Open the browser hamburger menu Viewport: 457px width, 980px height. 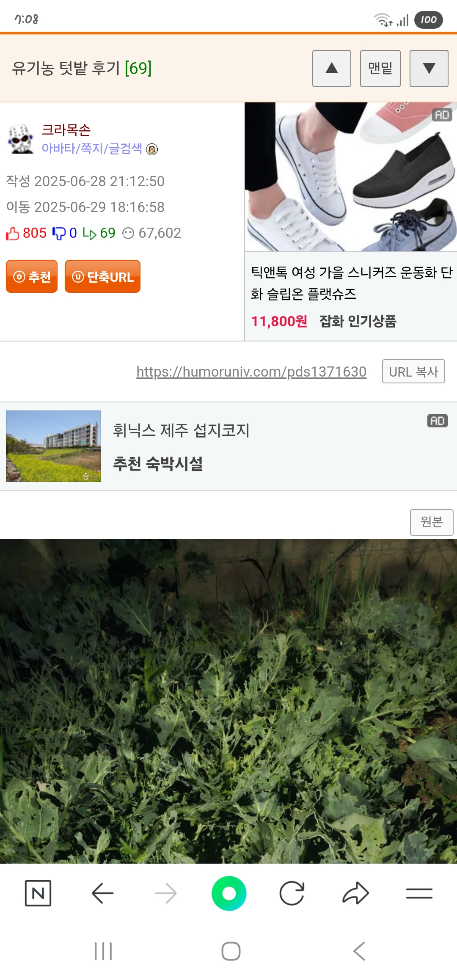(x=419, y=893)
